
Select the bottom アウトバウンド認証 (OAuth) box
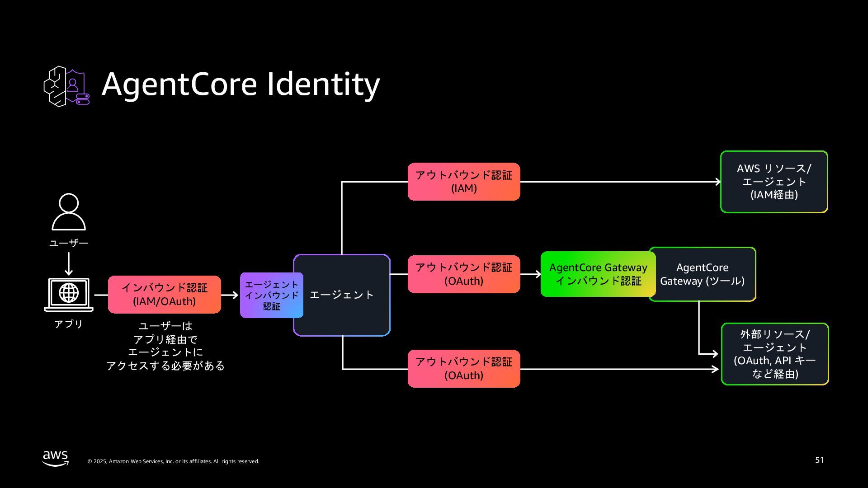click(x=464, y=369)
